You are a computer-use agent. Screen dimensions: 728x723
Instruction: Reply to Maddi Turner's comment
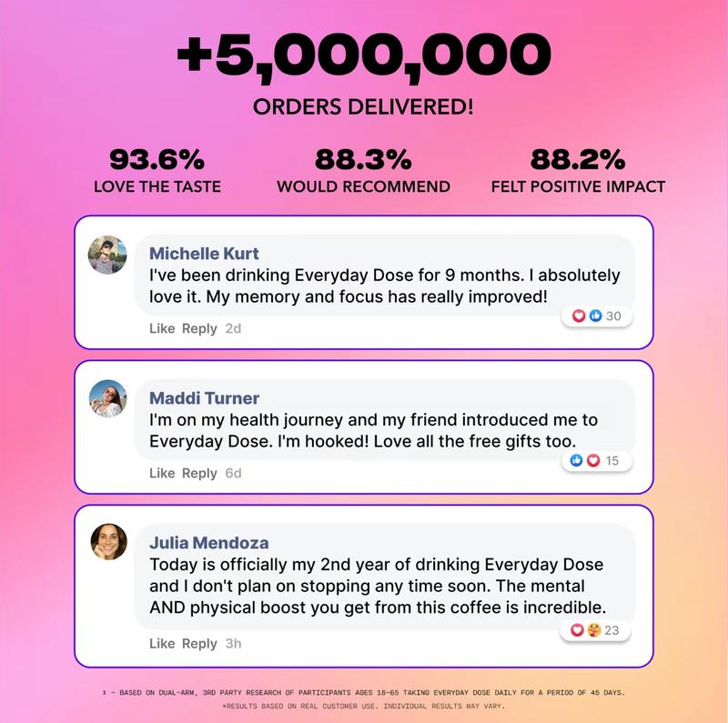click(x=199, y=473)
